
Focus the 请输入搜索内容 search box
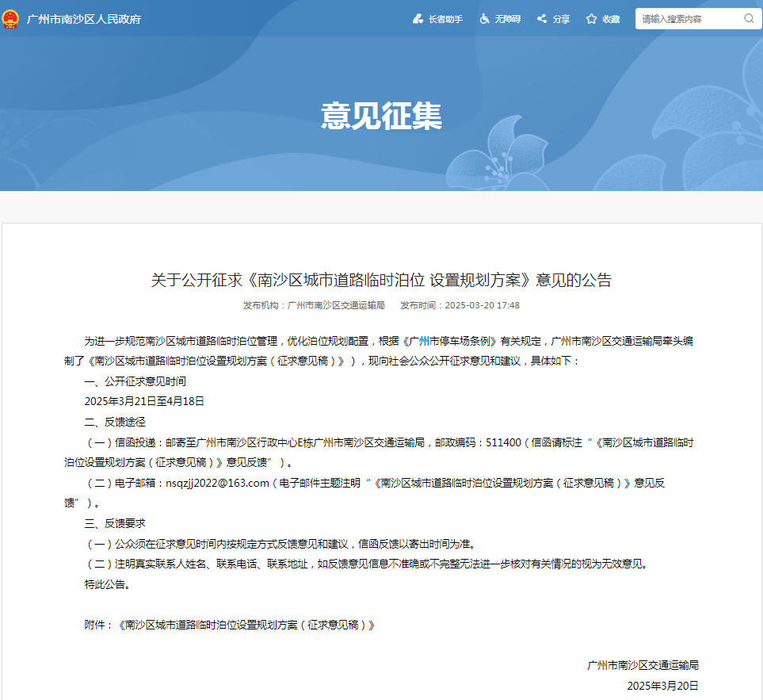coord(688,19)
